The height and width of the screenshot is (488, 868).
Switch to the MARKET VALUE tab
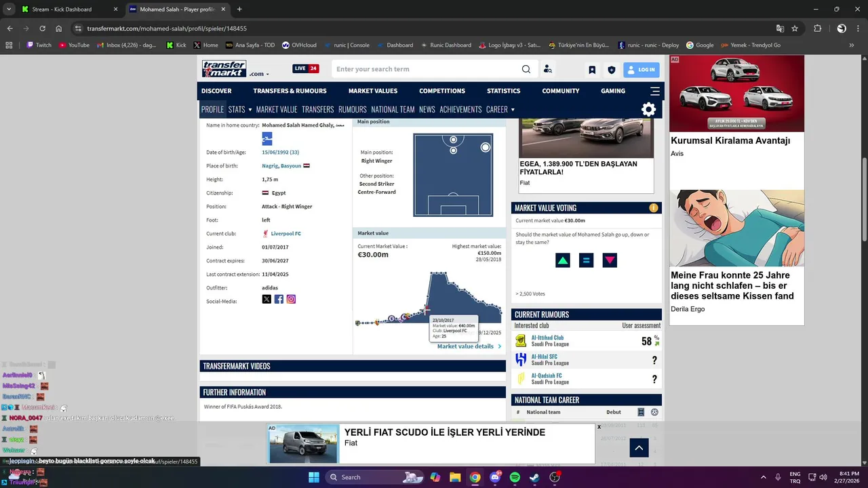tap(277, 109)
